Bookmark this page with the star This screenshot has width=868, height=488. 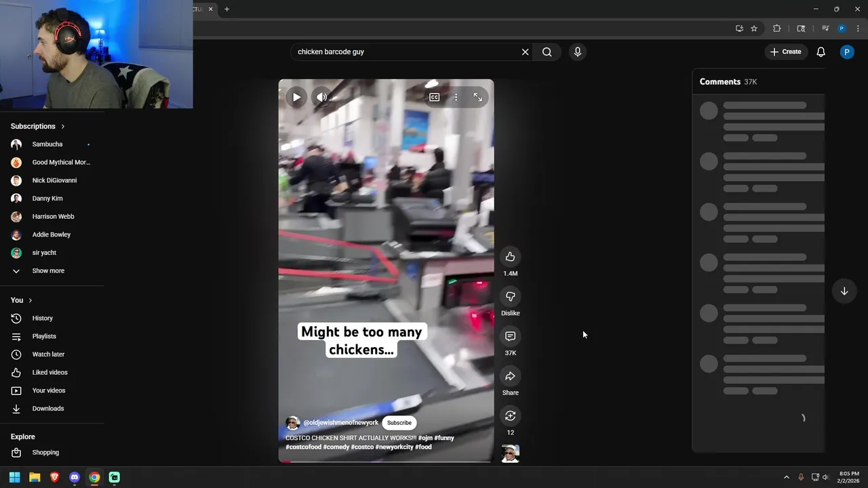click(x=754, y=28)
